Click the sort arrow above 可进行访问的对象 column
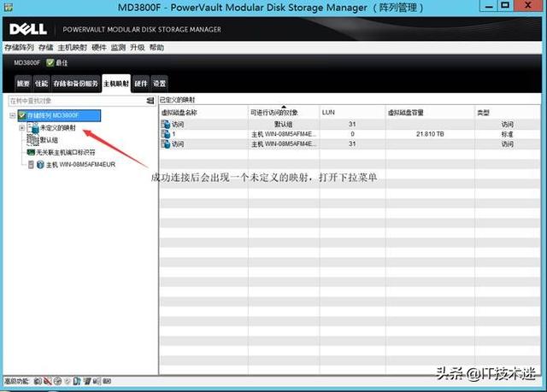 pos(284,107)
